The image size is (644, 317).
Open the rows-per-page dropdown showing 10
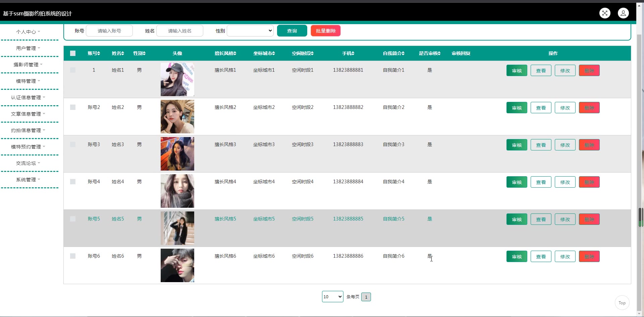click(332, 297)
